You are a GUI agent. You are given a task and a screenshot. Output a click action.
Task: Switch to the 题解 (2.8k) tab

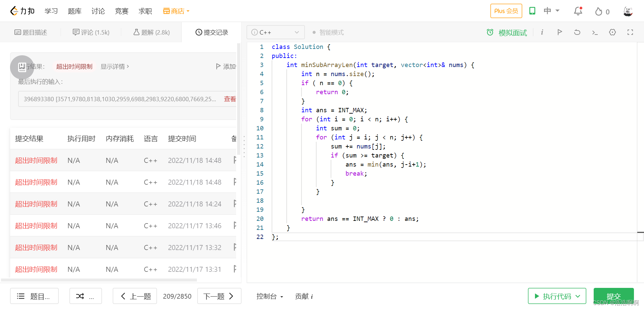point(152,32)
